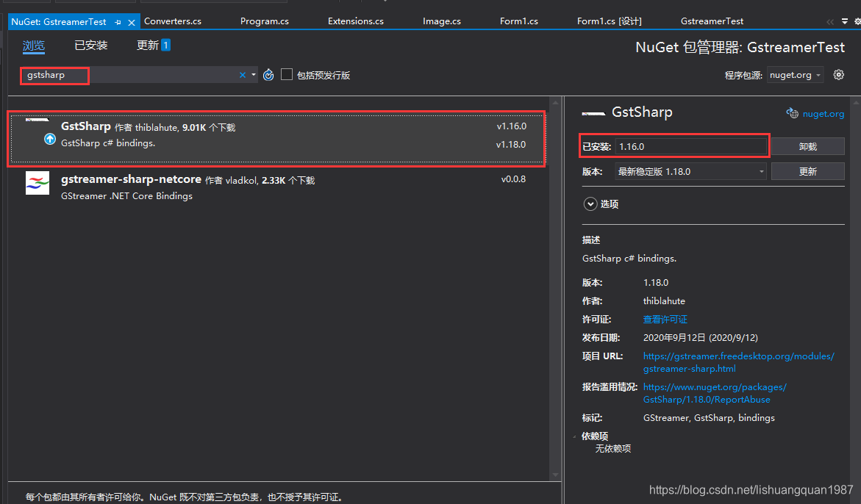Image resolution: width=861 pixels, height=504 pixels.
Task: Open the 查看许可证 license link
Action: coord(665,319)
